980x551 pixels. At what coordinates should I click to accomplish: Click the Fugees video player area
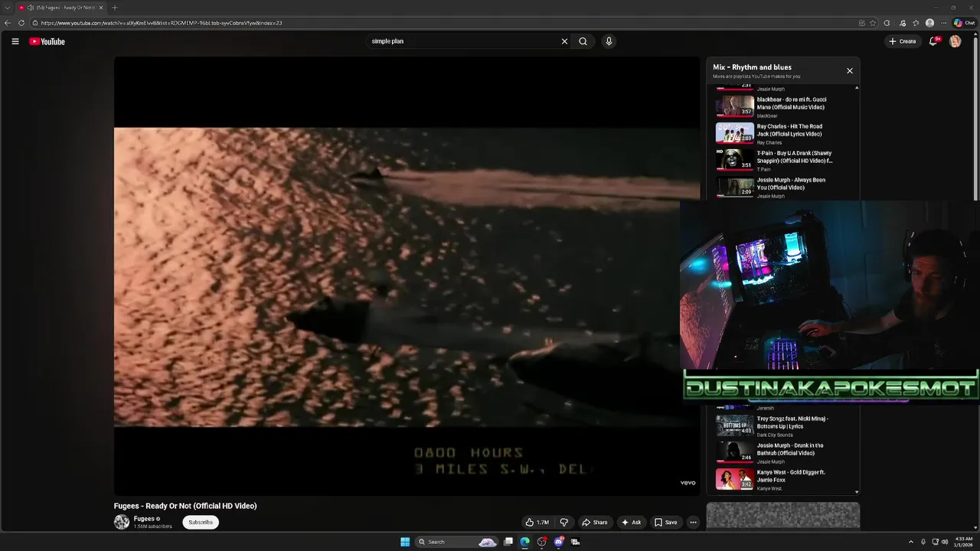(407, 275)
